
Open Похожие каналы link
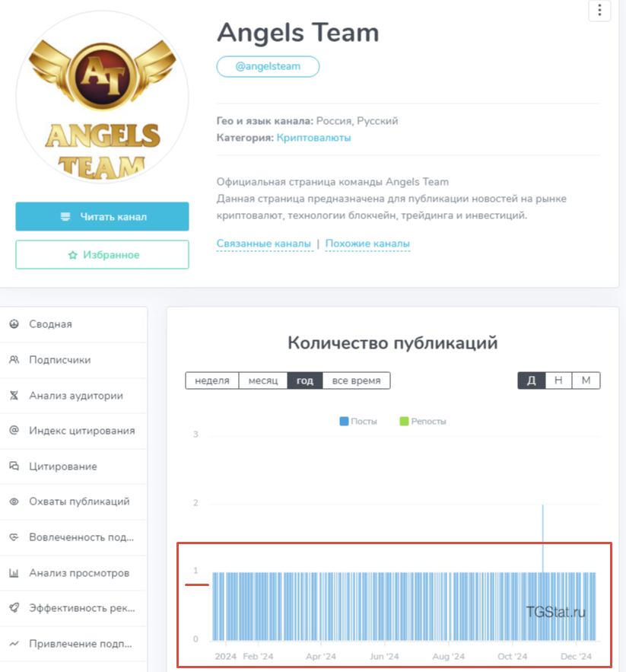pos(367,244)
